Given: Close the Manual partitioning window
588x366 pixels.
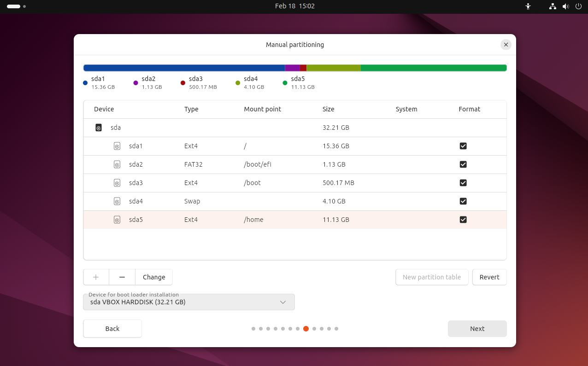Looking at the screenshot, I should click(506, 45).
